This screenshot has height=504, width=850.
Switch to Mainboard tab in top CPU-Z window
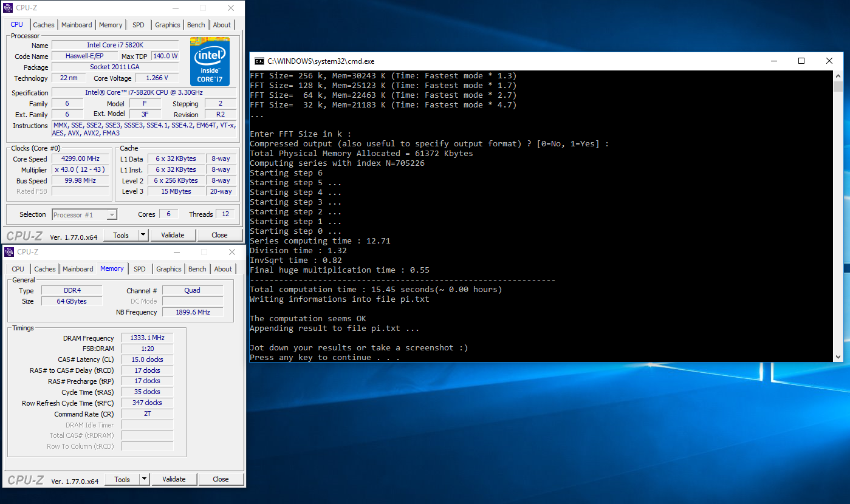pos(77,25)
